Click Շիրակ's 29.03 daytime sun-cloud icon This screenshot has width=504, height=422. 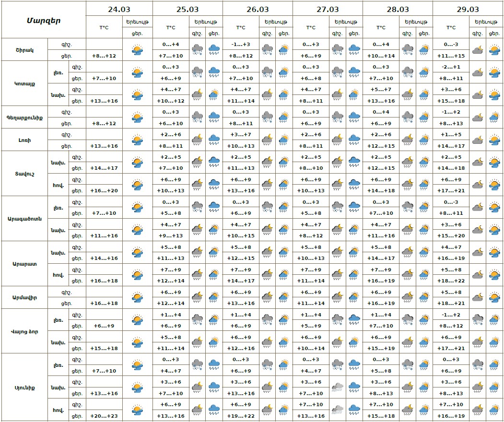(494, 50)
